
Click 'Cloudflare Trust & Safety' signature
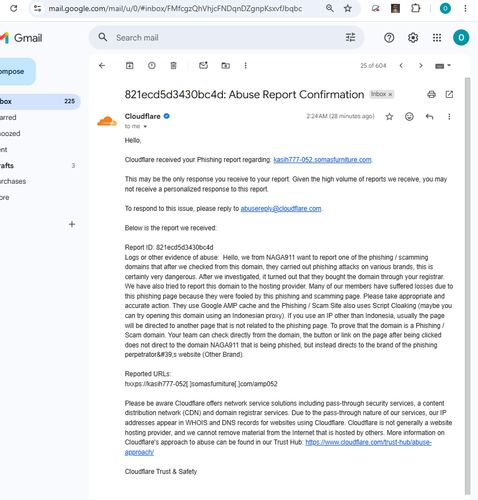(161, 472)
